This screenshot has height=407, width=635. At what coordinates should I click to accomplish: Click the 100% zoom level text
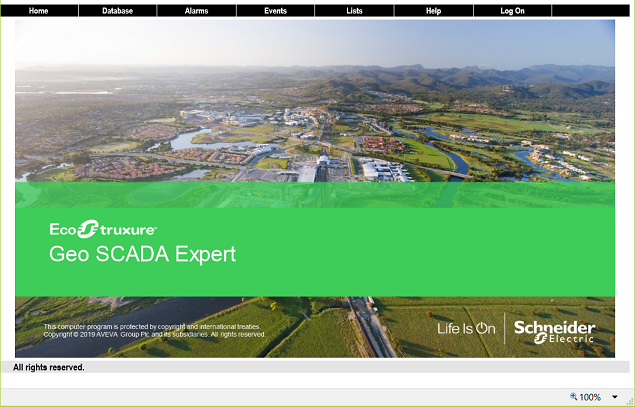590,397
